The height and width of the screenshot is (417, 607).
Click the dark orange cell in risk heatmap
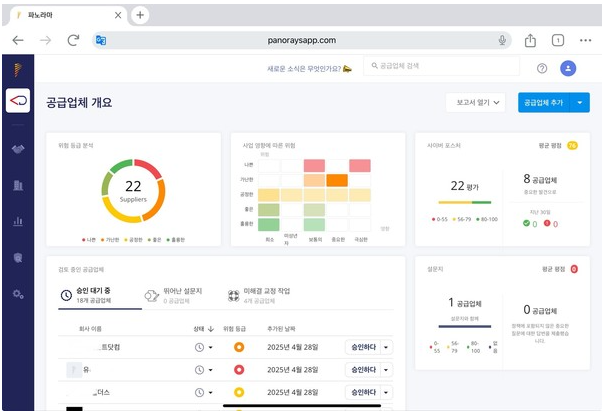pyautogui.click(x=336, y=180)
